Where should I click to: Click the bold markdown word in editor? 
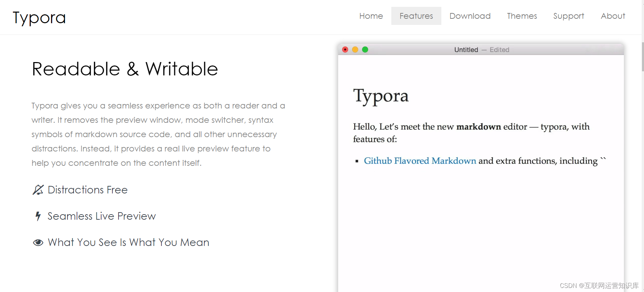tap(478, 127)
